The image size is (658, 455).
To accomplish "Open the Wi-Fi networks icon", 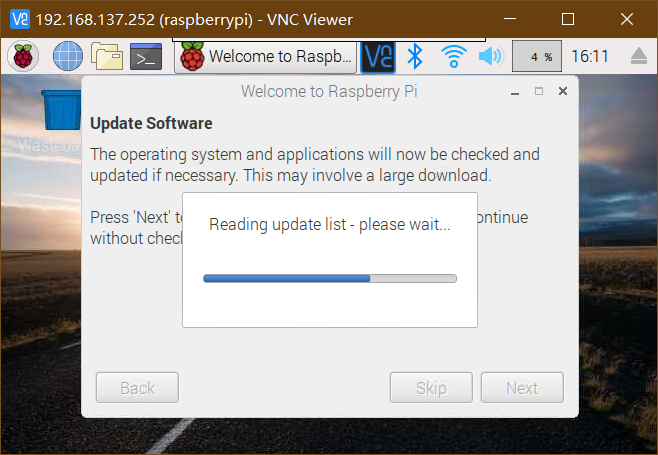I will click(x=453, y=56).
